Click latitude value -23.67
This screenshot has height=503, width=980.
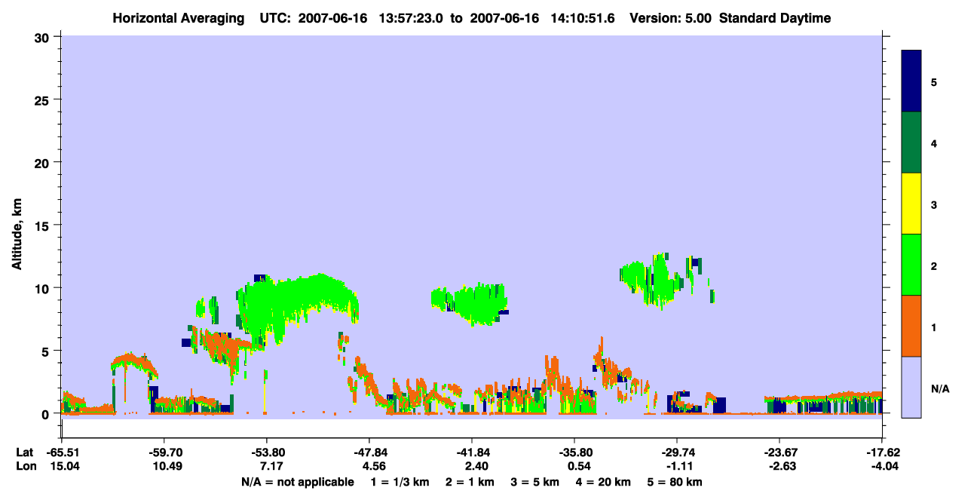point(779,452)
